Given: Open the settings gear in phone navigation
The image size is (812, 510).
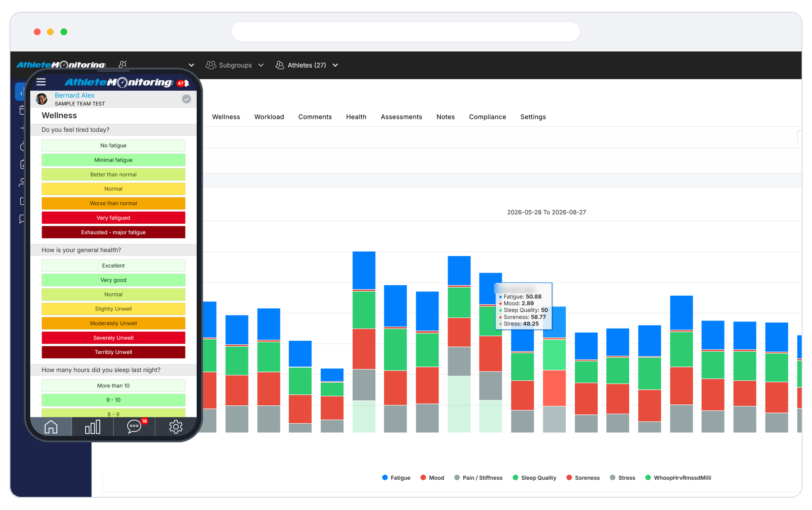Looking at the screenshot, I should click(x=176, y=427).
